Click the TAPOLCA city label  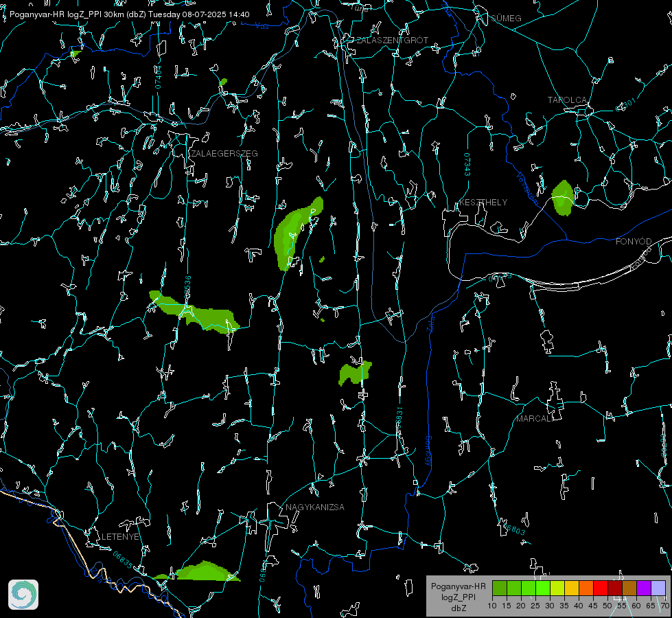pyautogui.click(x=567, y=100)
